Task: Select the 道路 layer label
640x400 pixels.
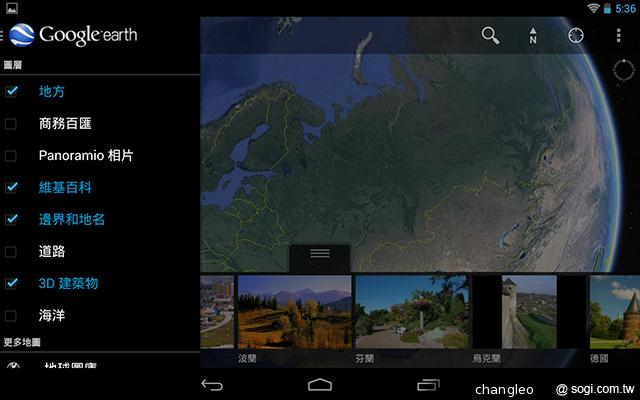Action: pyautogui.click(x=51, y=251)
